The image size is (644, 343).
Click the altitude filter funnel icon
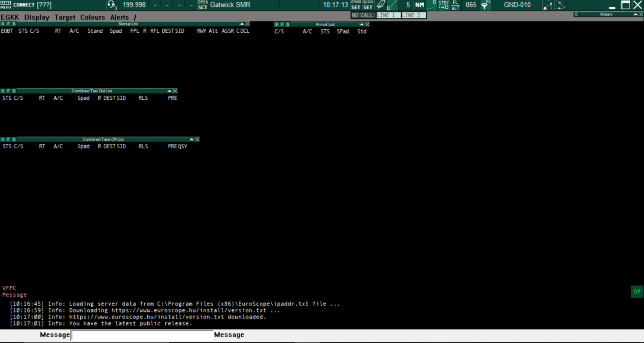tap(485, 5)
